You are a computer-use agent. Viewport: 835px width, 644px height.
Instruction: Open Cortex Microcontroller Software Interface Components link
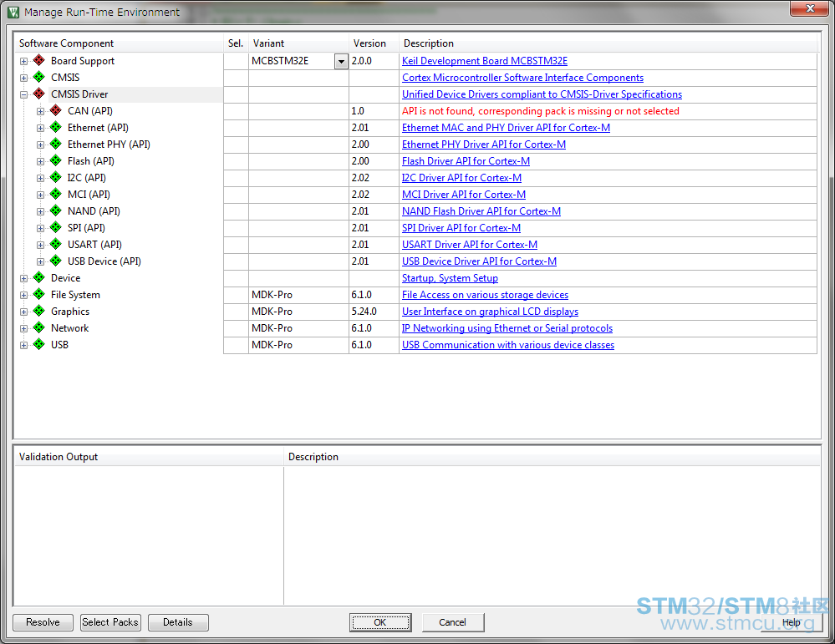click(x=522, y=77)
